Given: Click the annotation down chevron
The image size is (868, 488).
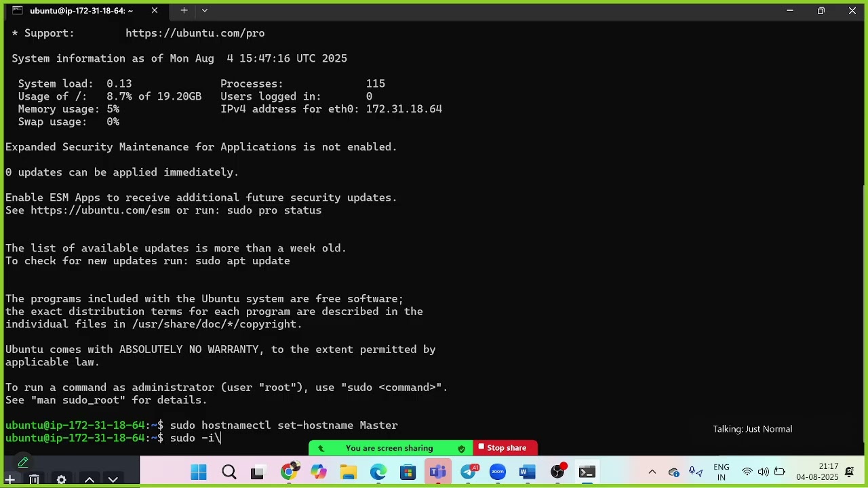Looking at the screenshot, I should coord(113,480).
